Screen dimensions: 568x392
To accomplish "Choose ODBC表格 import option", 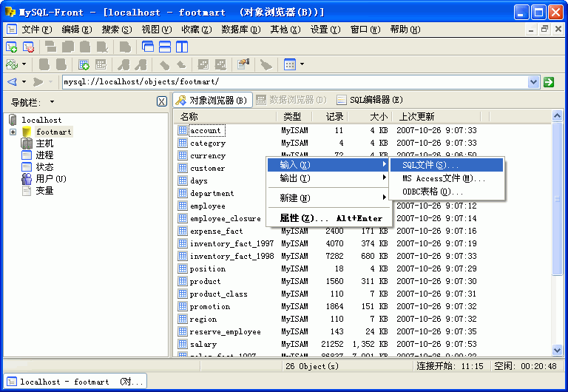I will pos(447,192).
